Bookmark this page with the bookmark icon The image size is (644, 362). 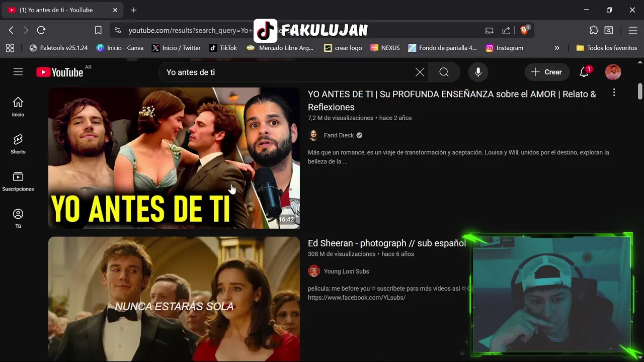point(98,30)
